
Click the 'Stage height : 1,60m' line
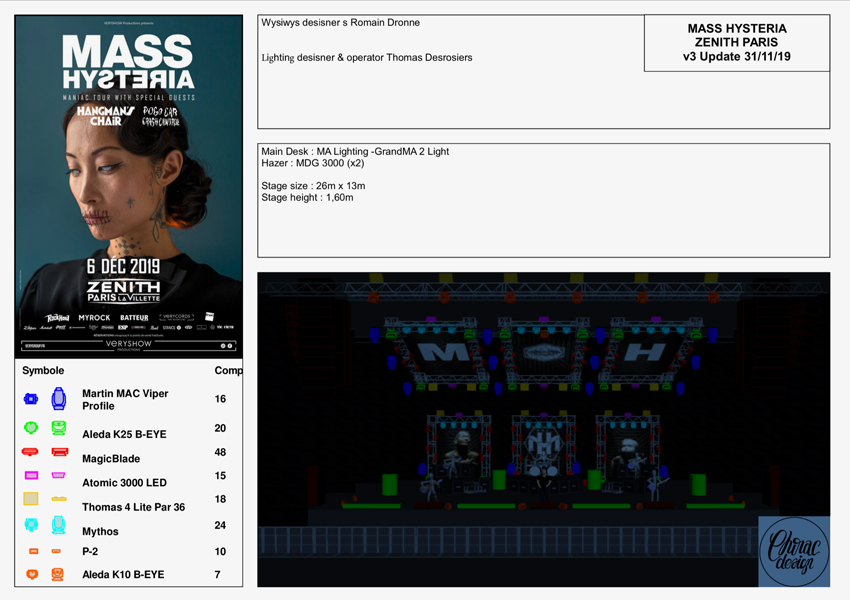click(x=307, y=198)
